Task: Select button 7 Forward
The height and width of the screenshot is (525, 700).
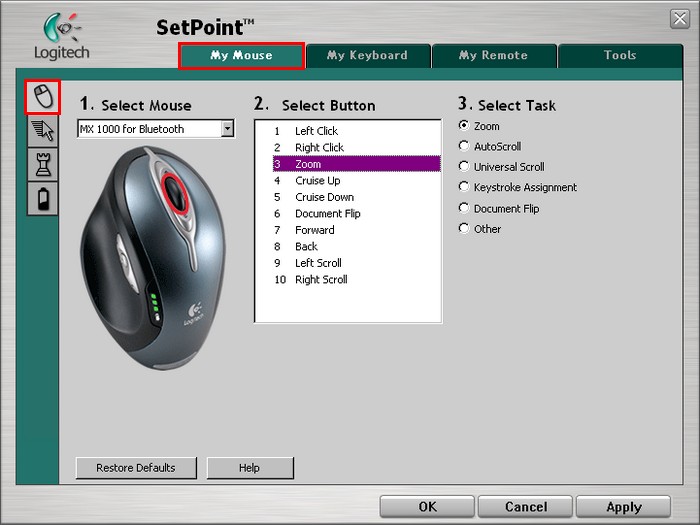Action: point(356,230)
